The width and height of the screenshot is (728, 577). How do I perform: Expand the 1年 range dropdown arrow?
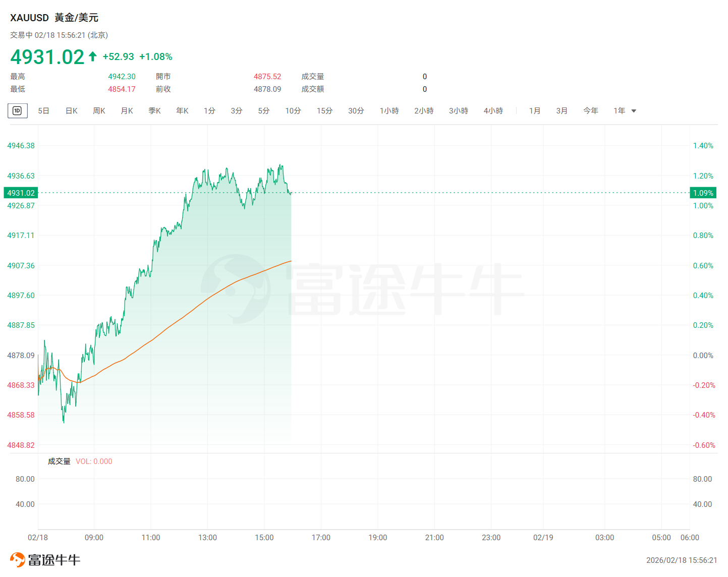(x=634, y=111)
